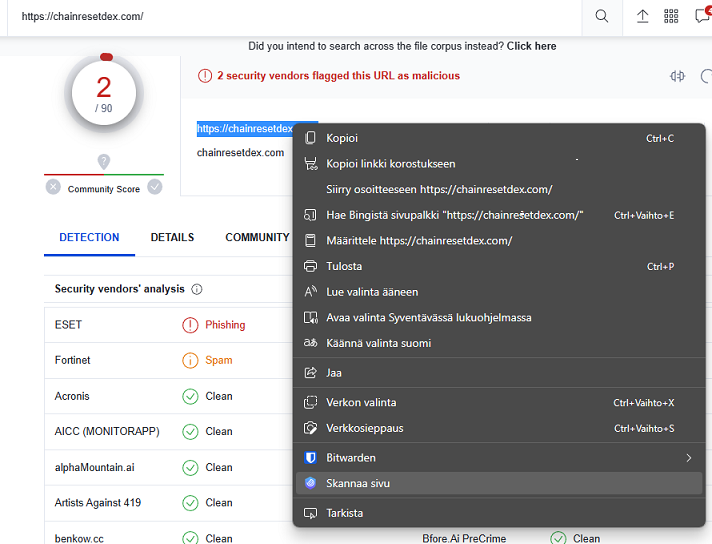Click the search magnifier icon
Viewport: 712px width, 544px height.
point(601,16)
